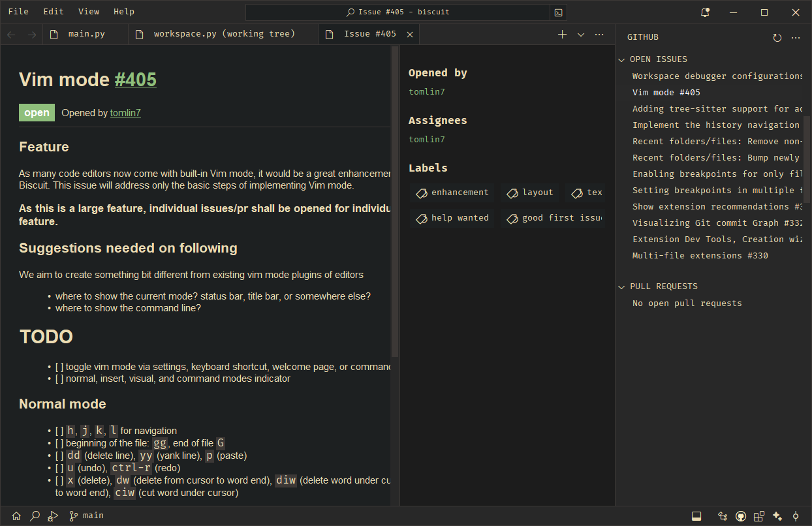The image size is (812, 526).
Task: Click the tomlin7 author link
Action: click(125, 113)
